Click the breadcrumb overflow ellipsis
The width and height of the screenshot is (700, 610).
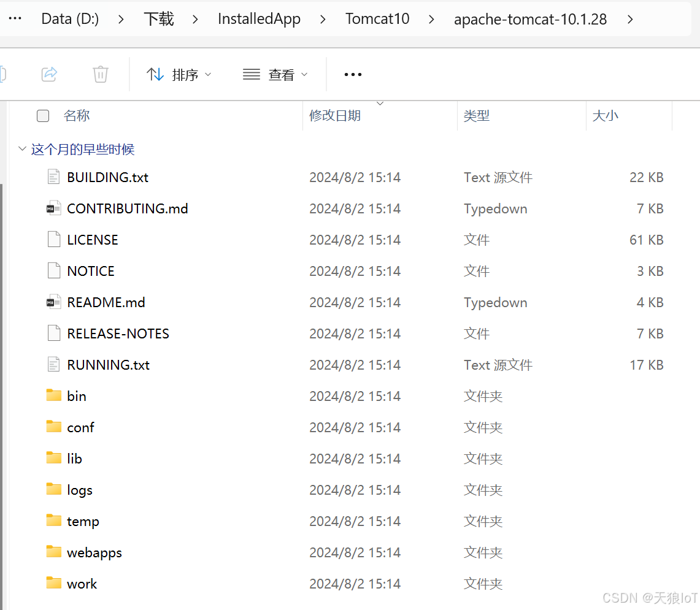(x=15, y=19)
